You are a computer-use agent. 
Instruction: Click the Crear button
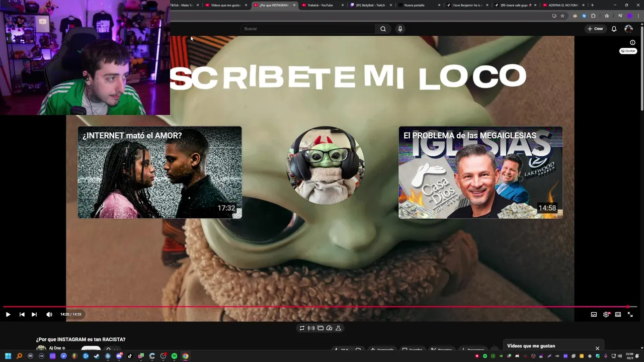click(x=595, y=29)
